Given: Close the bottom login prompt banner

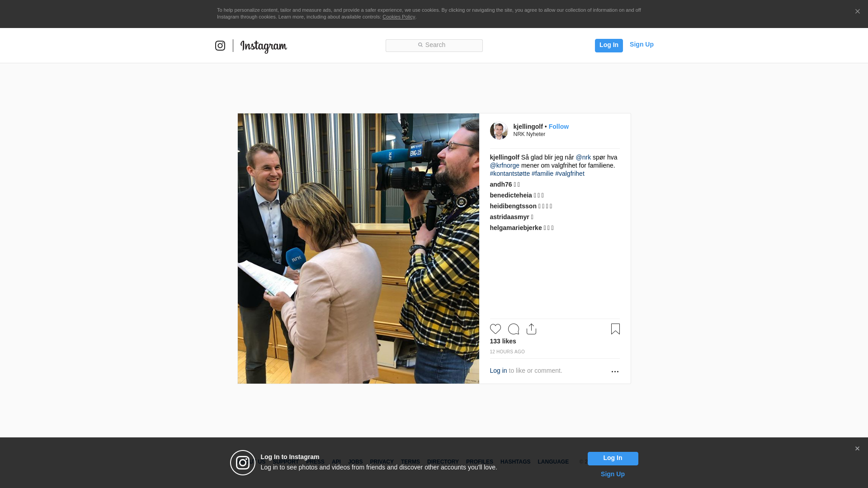Looking at the screenshot, I should 857,449.
